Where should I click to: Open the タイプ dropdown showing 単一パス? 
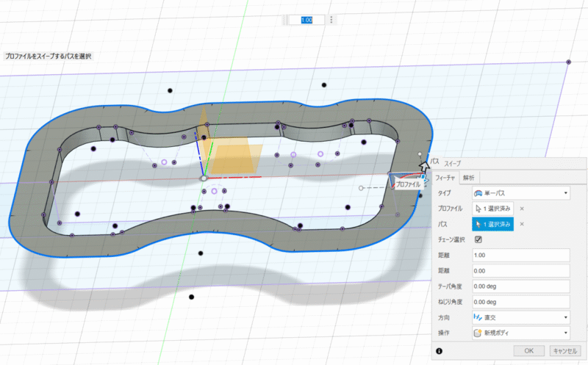(x=520, y=193)
